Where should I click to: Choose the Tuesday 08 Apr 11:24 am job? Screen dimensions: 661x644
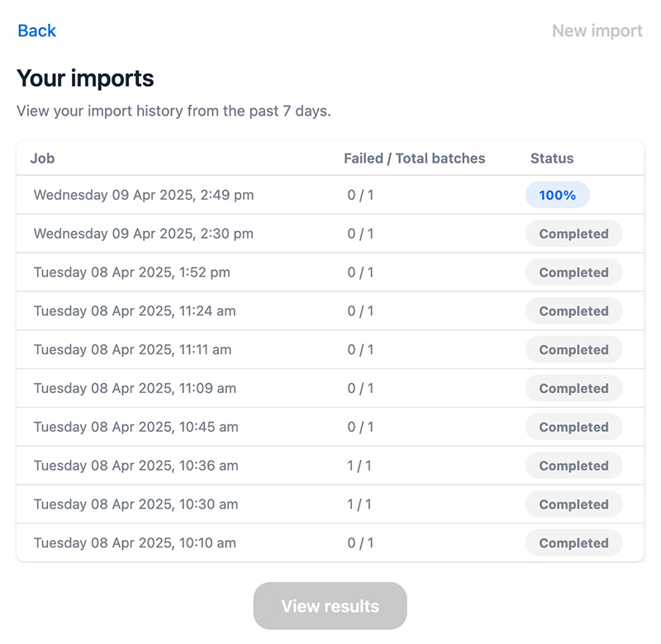click(135, 311)
